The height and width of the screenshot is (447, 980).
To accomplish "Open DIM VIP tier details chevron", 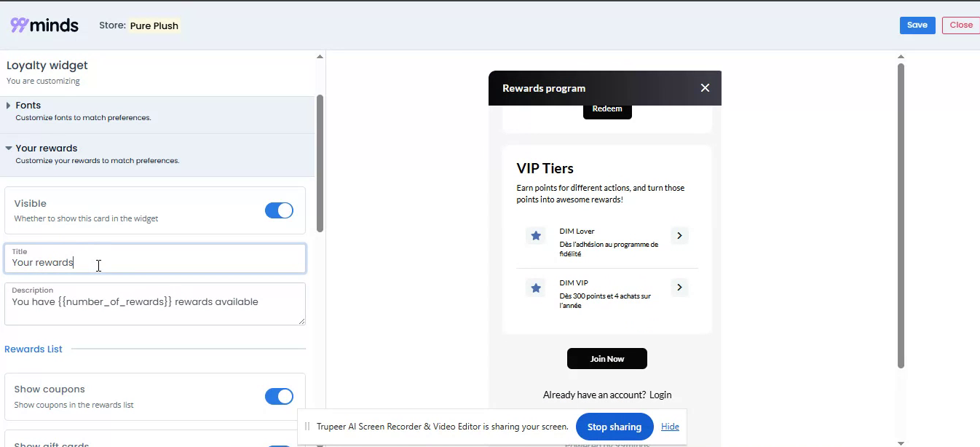I will 679,288.
